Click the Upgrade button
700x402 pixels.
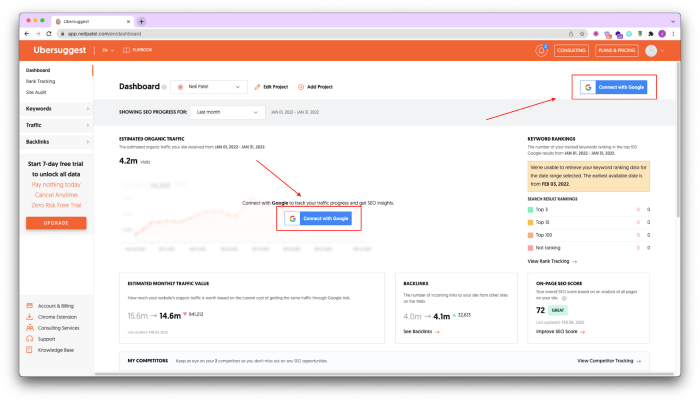(56, 223)
